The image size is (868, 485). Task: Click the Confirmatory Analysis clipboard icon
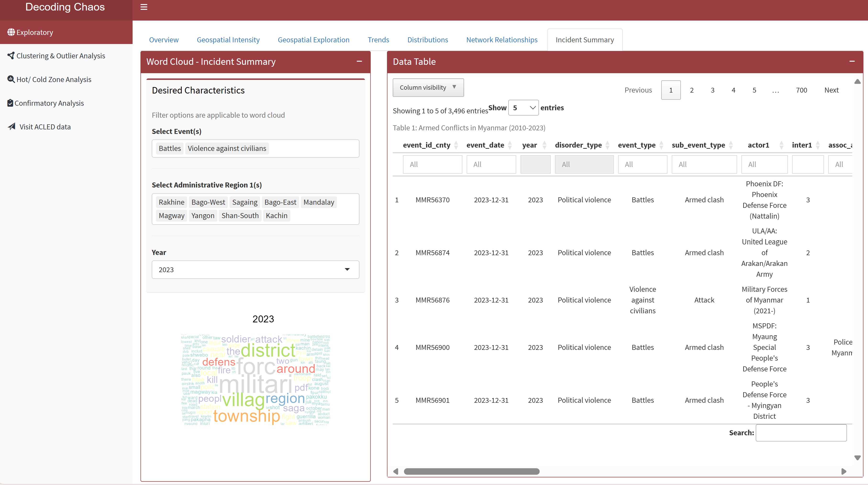(10, 103)
